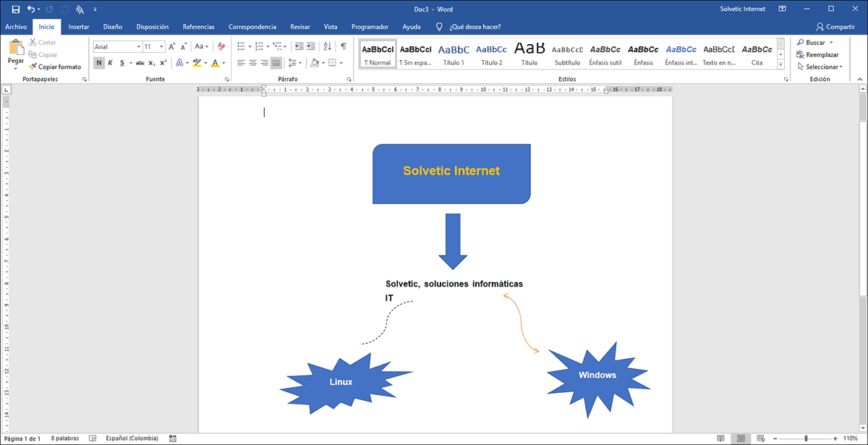The height and width of the screenshot is (445, 868).
Task: Center align text
Action: [x=252, y=63]
